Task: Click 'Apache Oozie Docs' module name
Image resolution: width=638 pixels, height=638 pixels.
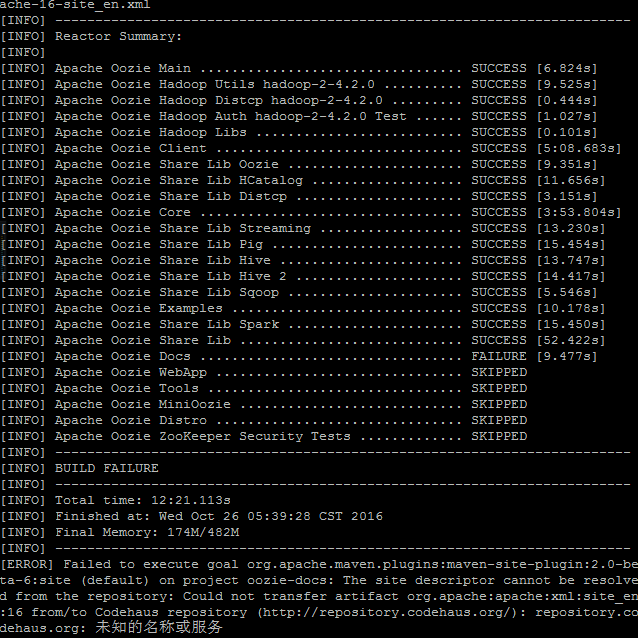Action: pyautogui.click(x=122, y=356)
